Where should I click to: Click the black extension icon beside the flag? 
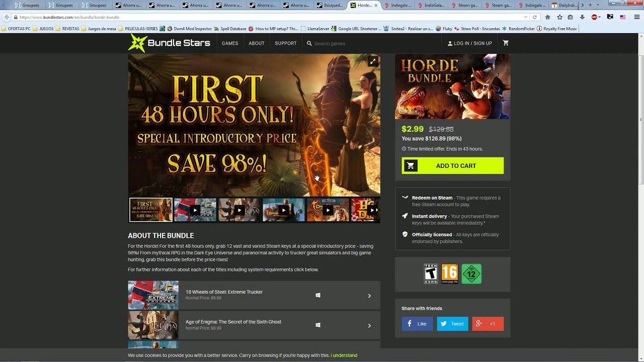(610, 17)
